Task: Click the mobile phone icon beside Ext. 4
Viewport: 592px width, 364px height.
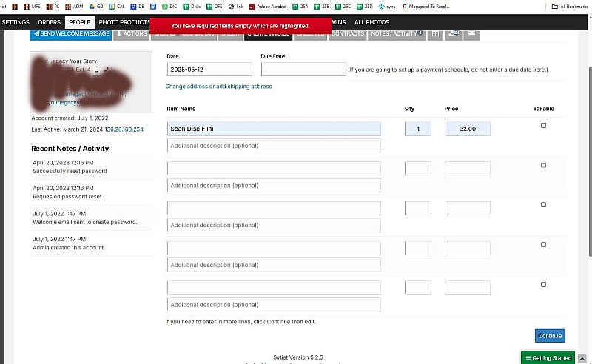Action: 96,70
